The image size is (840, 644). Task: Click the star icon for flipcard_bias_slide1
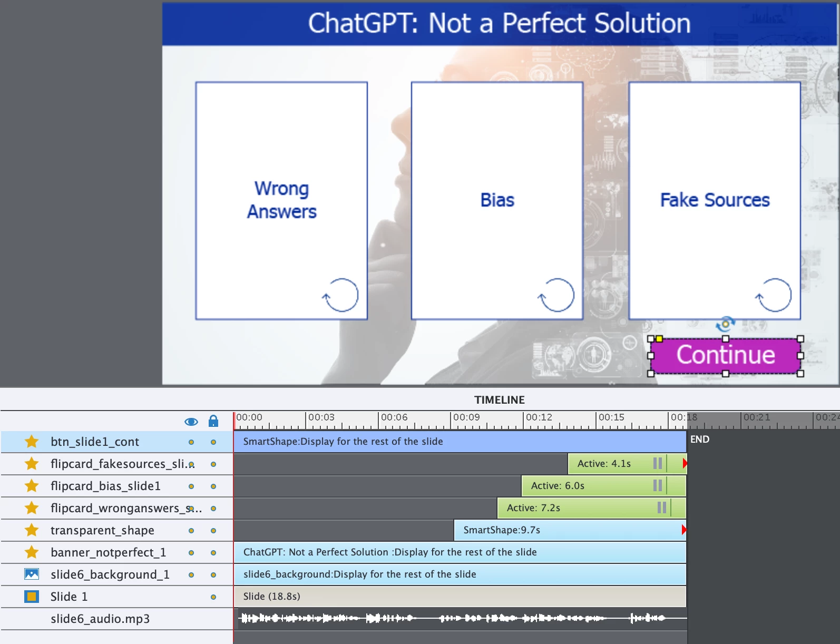click(32, 486)
